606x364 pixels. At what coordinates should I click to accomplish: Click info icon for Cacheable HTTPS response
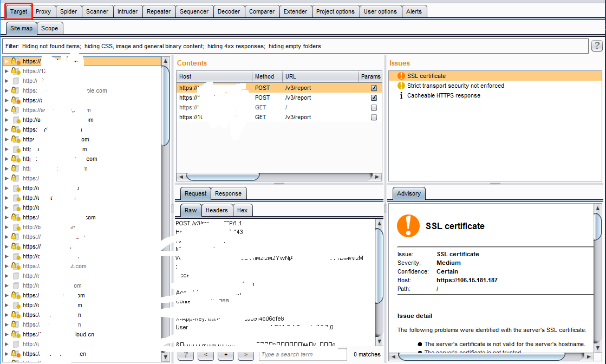tap(401, 95)
